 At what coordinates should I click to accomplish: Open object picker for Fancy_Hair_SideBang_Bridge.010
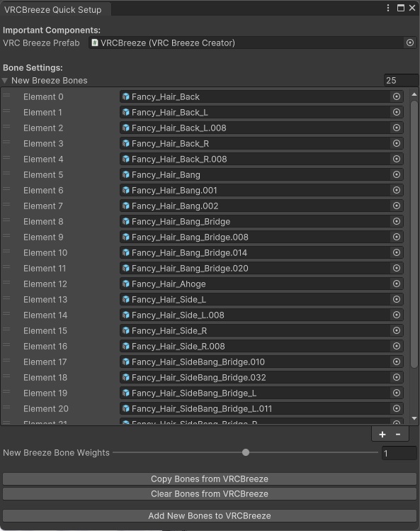(x=397, y=362)
